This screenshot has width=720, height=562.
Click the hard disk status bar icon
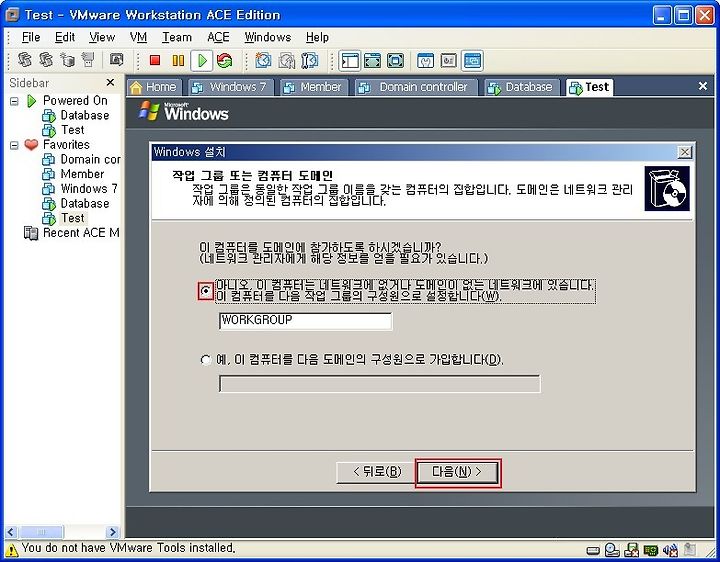point(593,550)
